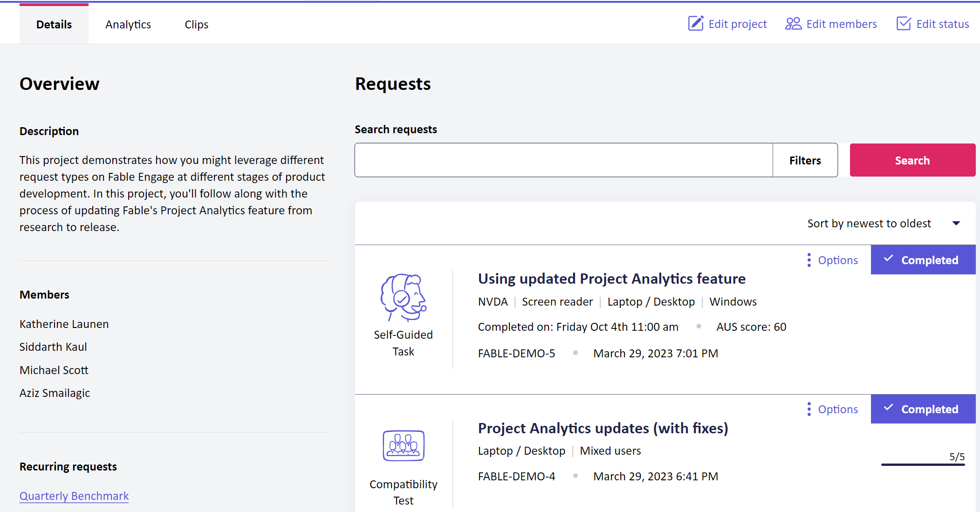Click the Search button
The width and height of the screenshot is (980, 512).
(912, 160)
